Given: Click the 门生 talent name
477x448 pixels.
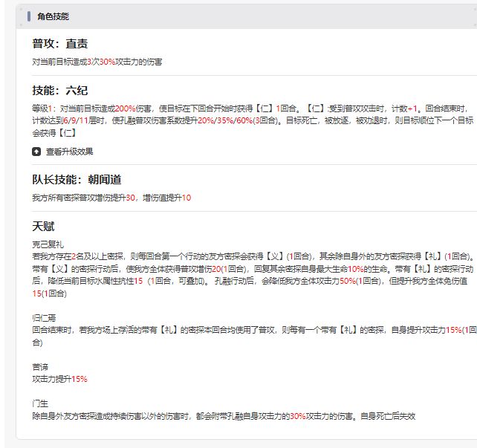Looking at the screenshot, I should click(x=40, y=403).
